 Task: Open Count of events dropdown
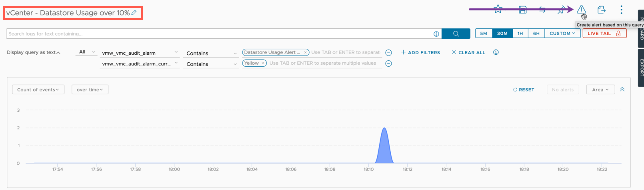click(x=38, y=90)
